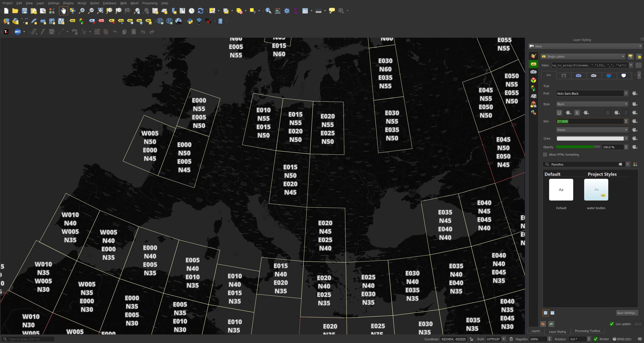Open the 3D View cube tab
Image resolution: width=644 pixels, height=343 pixels.
pyautogui.click(x=533, y=80)
